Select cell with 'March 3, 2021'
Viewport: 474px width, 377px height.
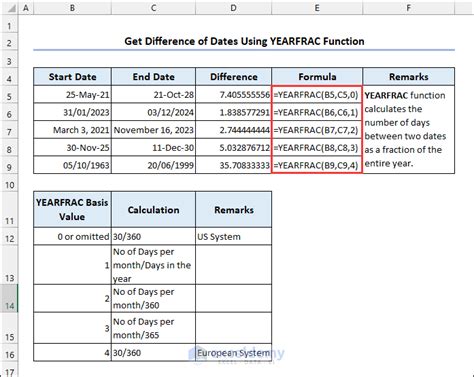click(x=72, y=130)
